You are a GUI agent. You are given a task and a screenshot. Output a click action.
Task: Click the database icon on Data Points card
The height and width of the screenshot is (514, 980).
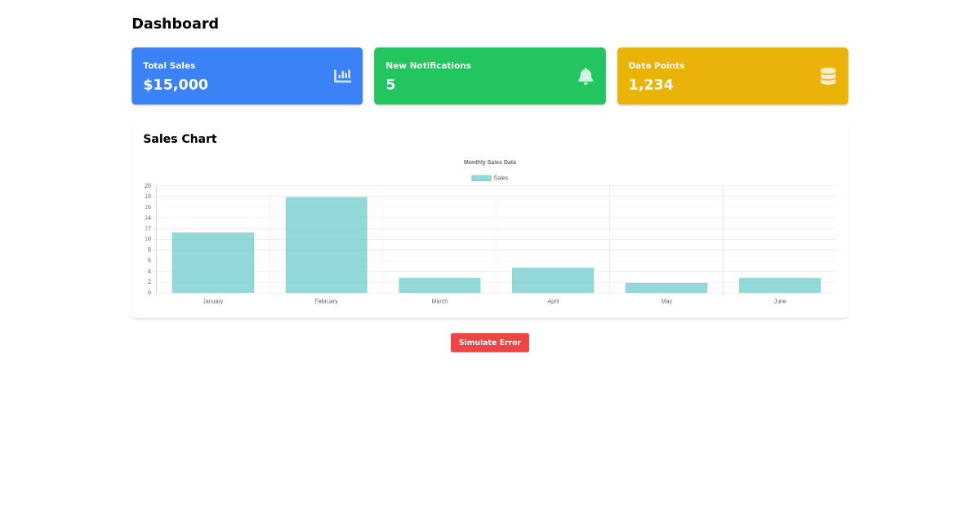click(828, 75)
